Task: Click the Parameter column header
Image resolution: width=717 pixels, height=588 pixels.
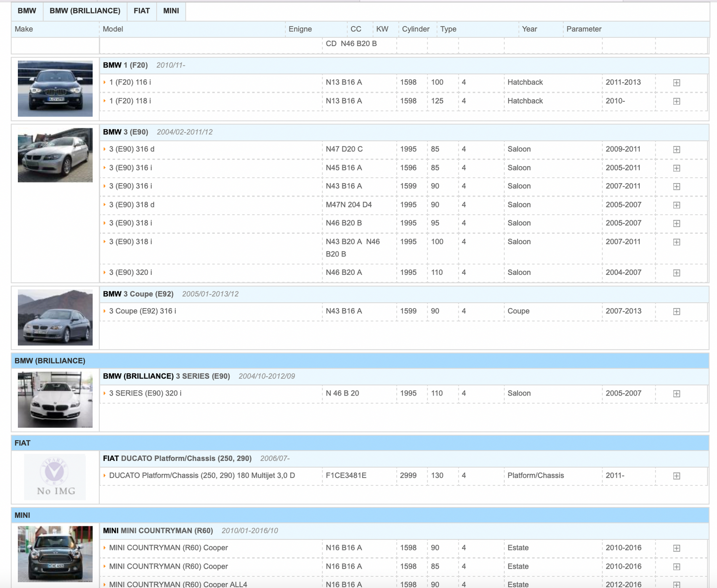Action: point(584,29)
